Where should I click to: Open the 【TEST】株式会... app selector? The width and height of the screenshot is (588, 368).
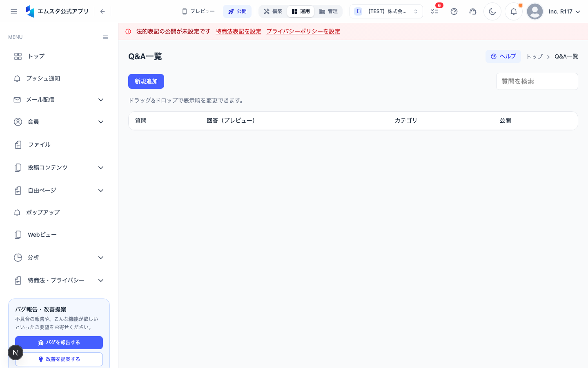point(386,11)
